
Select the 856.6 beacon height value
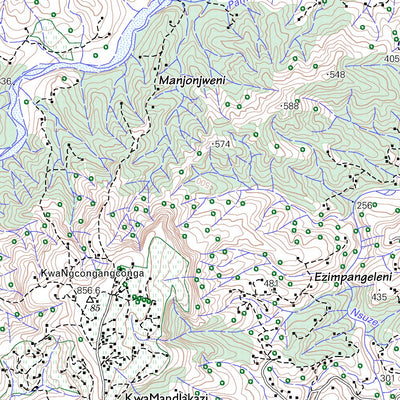point(88,291)
